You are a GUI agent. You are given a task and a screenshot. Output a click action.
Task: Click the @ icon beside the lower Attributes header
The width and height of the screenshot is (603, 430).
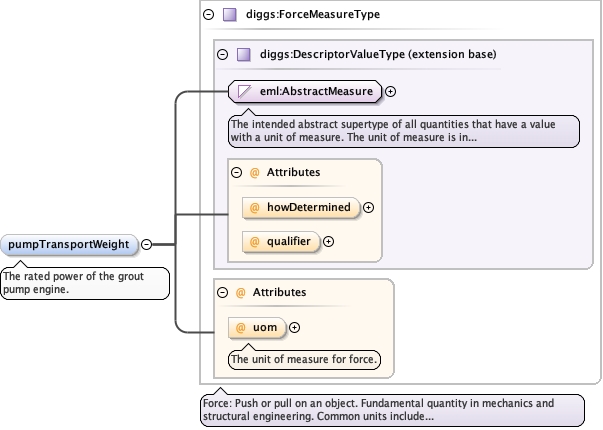click(x=240, y=292)
